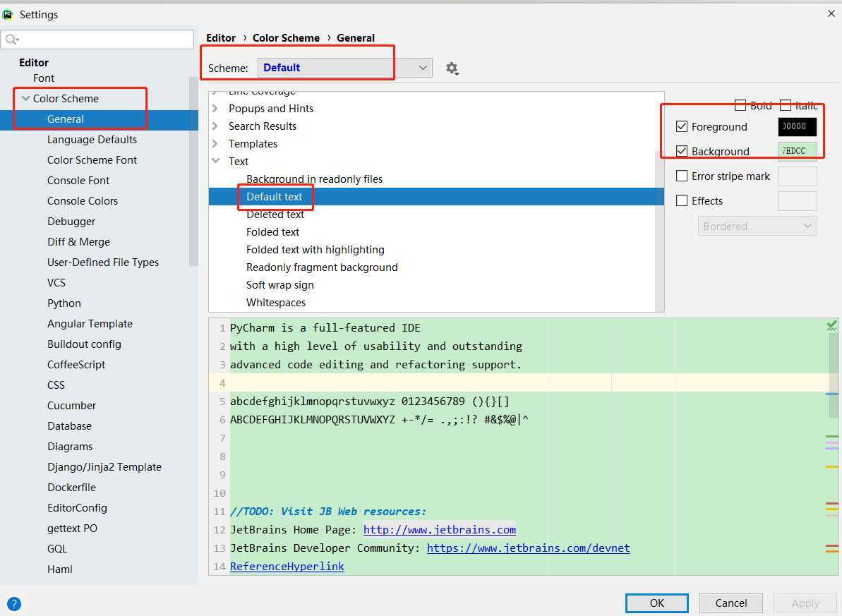Click Editor in the breadcrumb
This screenshot has width=842, height=616.
[221, 38]
